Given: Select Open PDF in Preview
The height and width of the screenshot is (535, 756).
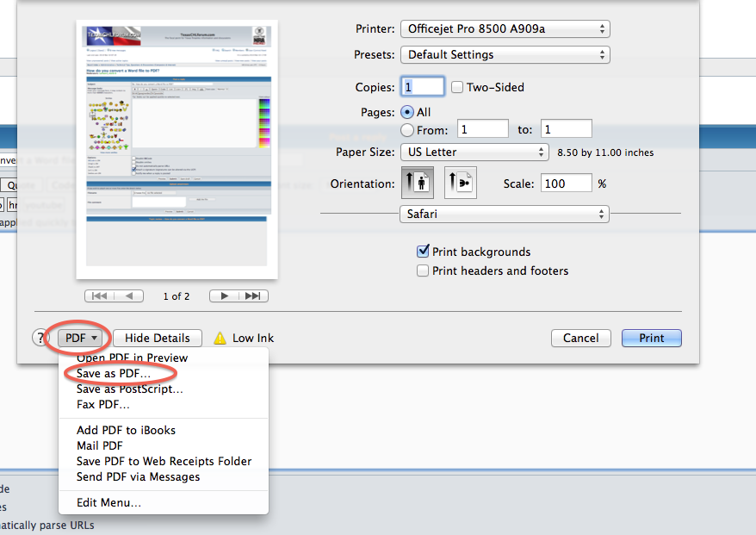Looking at the screenshot, I should [x=132, y=358].
